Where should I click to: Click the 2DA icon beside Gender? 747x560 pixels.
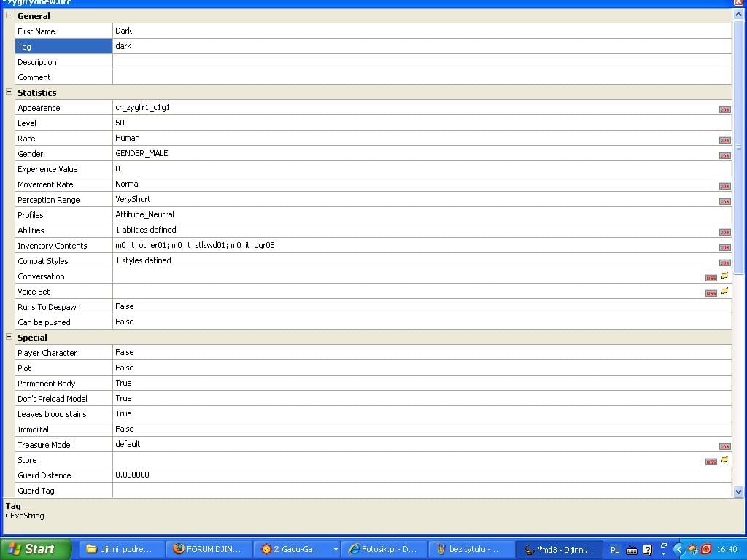[724, 155]
